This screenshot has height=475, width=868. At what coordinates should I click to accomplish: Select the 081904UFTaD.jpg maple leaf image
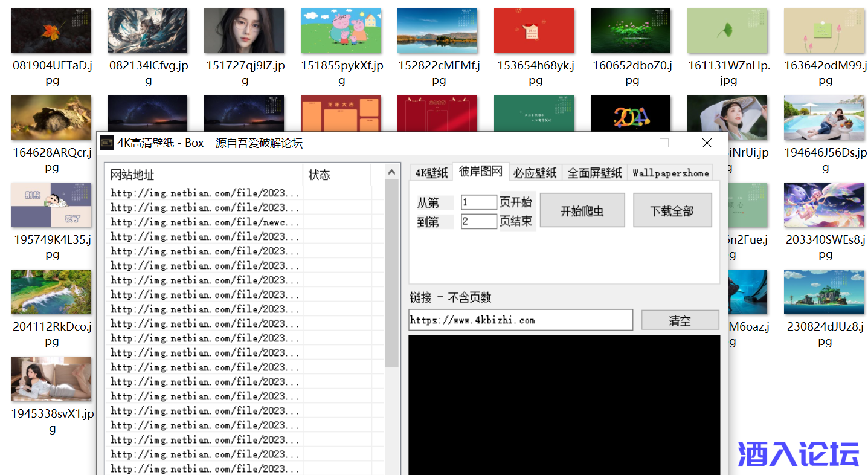click(51, 31)
